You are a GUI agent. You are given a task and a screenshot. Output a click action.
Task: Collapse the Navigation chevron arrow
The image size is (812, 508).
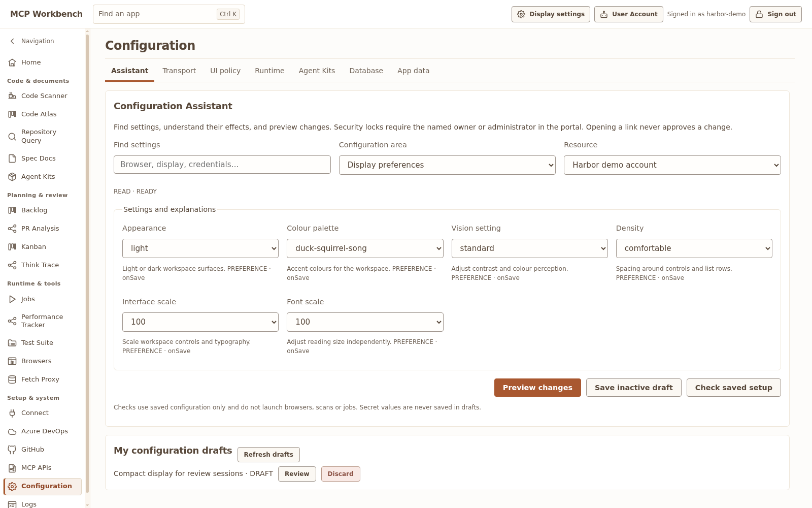click(x=12, y=41)
